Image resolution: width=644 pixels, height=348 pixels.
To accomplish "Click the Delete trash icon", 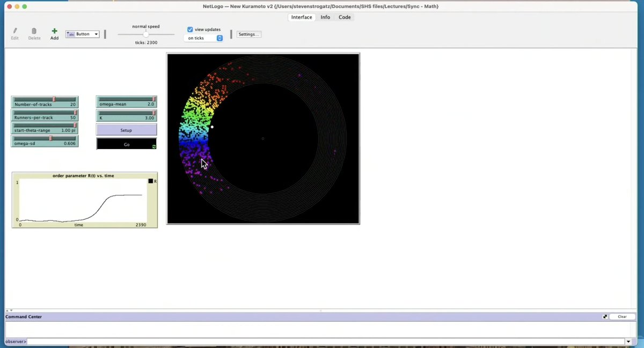I will tap(34, 31).
